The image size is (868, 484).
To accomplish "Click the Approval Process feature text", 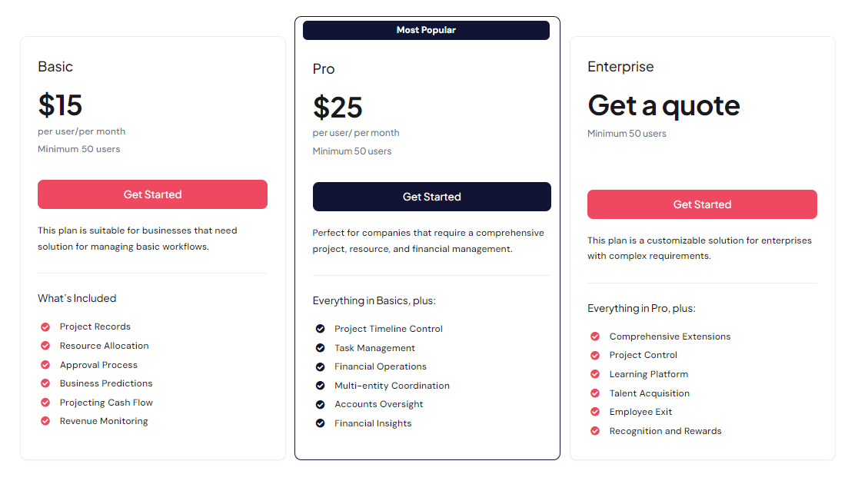I will click(x=98, y=365).
